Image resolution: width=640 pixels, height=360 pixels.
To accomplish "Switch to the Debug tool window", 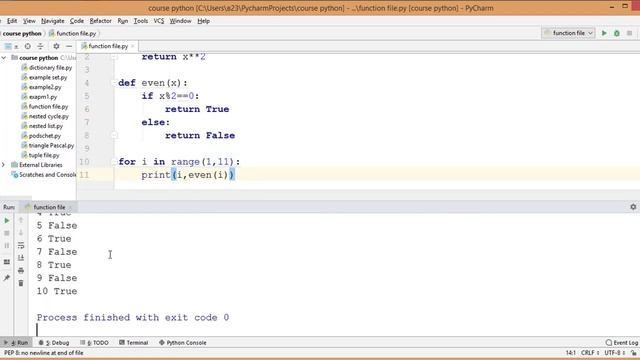I will pyautogui.click(x=54, y=342).
